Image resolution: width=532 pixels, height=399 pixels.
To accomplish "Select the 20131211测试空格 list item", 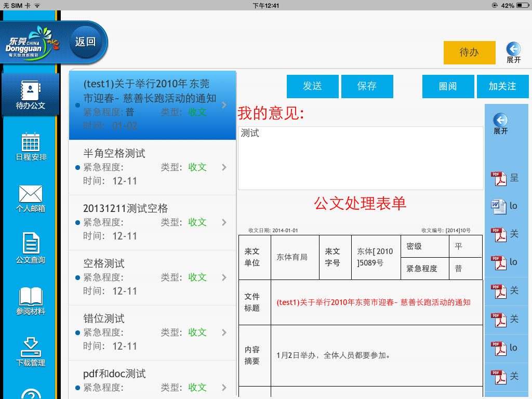I will (152, 222).
